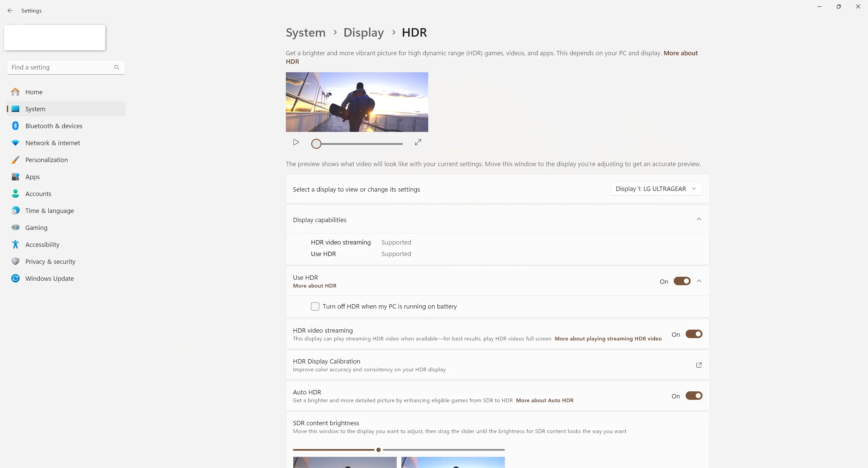The width and height of the screenshot is (868, 468).
Task: Select Personalization in the sidebar menu
Action: [x=46, y=160]
